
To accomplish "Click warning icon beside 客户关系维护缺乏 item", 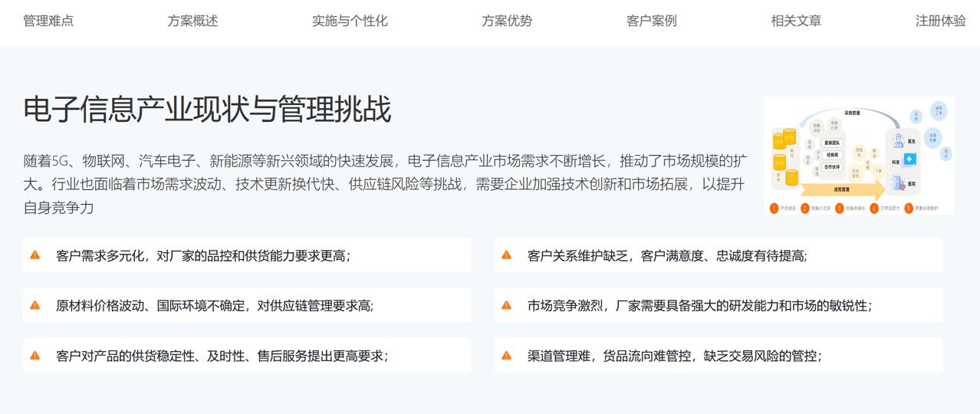I will point(506,255).
